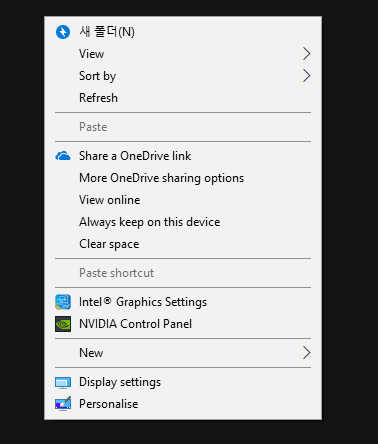The width and height of the screenshot is (378, 444).
Task: Open NVIDIA Control Panel entry
Action: coord(135,324)
